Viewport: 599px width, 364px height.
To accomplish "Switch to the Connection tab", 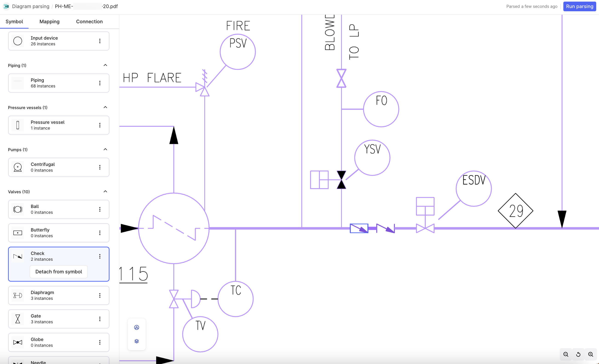I will [x=89, y=21].
